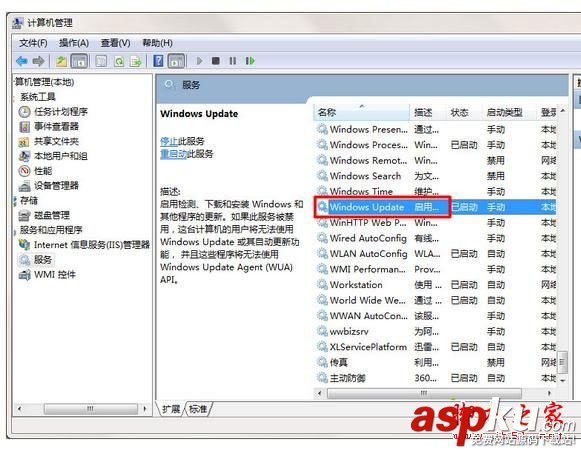The height and width of the screenshot is (452, 581).
Task: Select 存储 tree node
Action: pyautogui.click(x=29, y=201)
